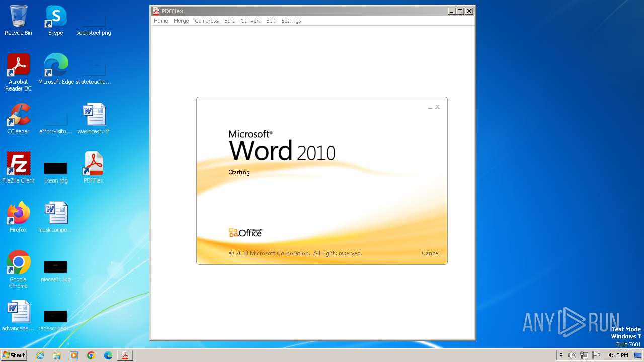Launch FileZilla Client shortcut

click(x=18, y=167)
